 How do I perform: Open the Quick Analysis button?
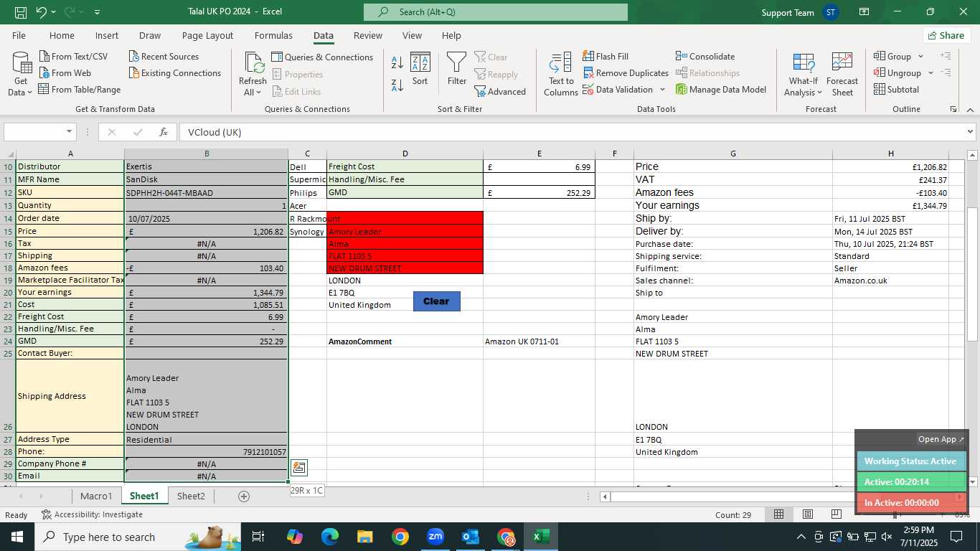click(299, 468)
